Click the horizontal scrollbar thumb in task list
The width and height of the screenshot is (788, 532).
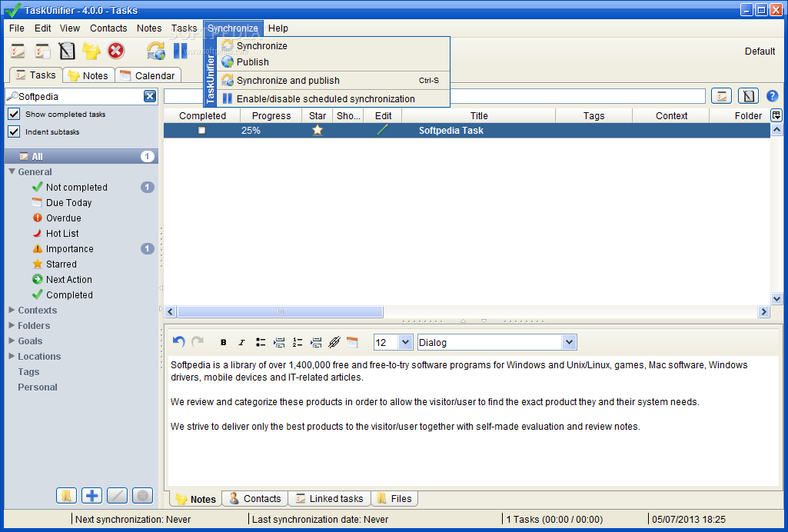(x=281, y=311)
